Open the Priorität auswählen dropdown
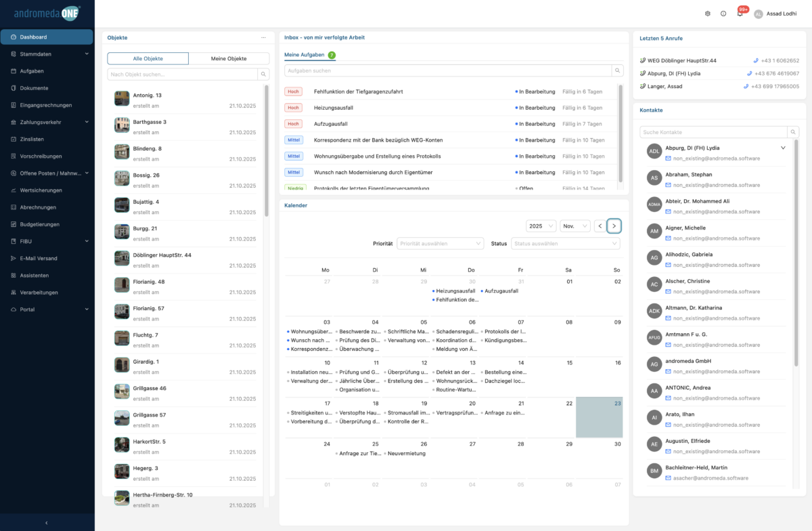Viewport: 812px width, 531px height. tap(440, 243)
